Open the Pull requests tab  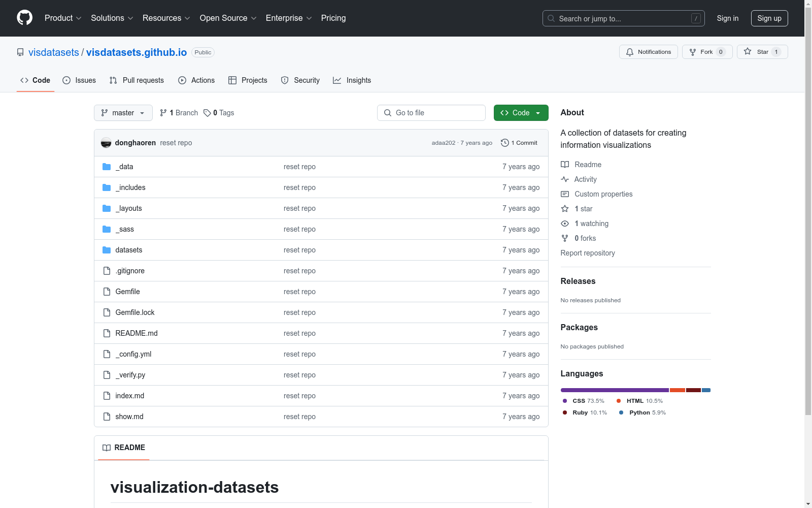tap(137, 80)
